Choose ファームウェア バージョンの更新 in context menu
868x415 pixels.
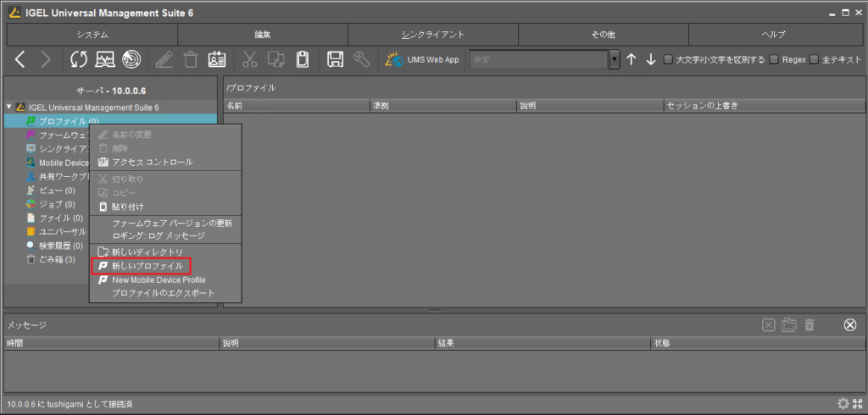tap(165, 224)
